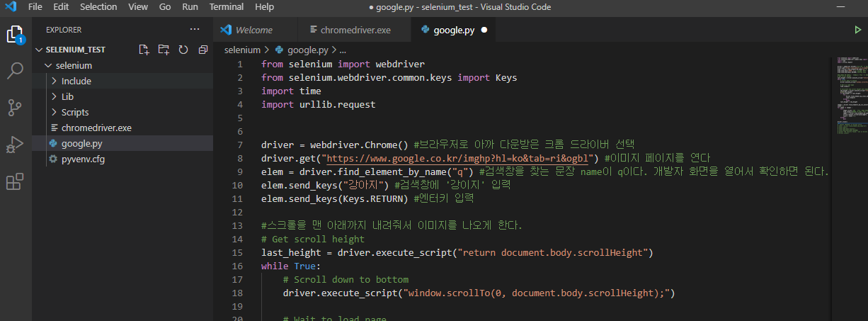Open breadcrumb ellipsis symbol dropdown

click(343, 50)
